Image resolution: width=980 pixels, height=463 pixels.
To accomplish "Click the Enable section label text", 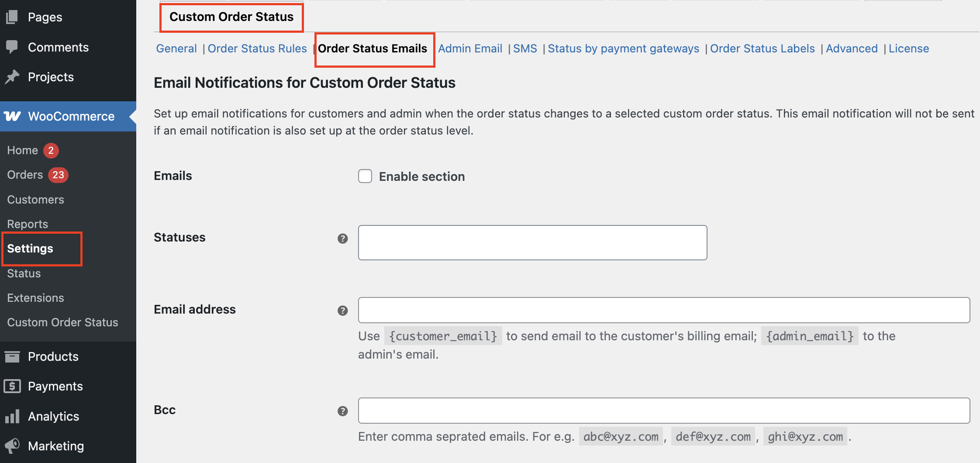I will 422,176.
